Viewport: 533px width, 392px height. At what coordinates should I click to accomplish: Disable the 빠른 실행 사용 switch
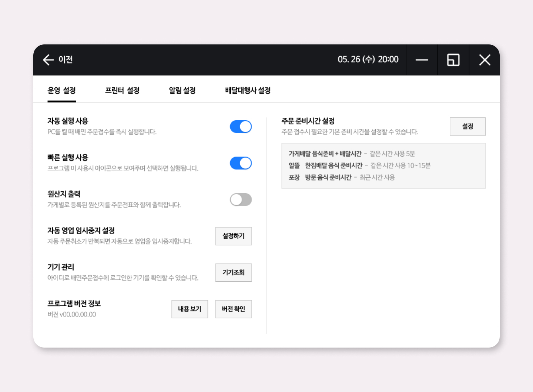click(x=241, y=163)
